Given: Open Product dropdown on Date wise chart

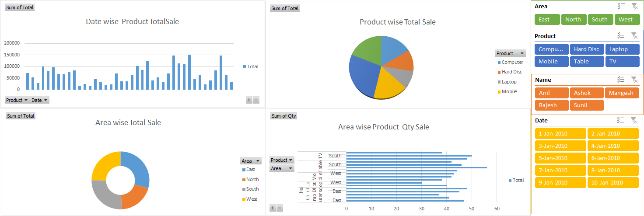Looking at the screenshot, I should (17, 100).
